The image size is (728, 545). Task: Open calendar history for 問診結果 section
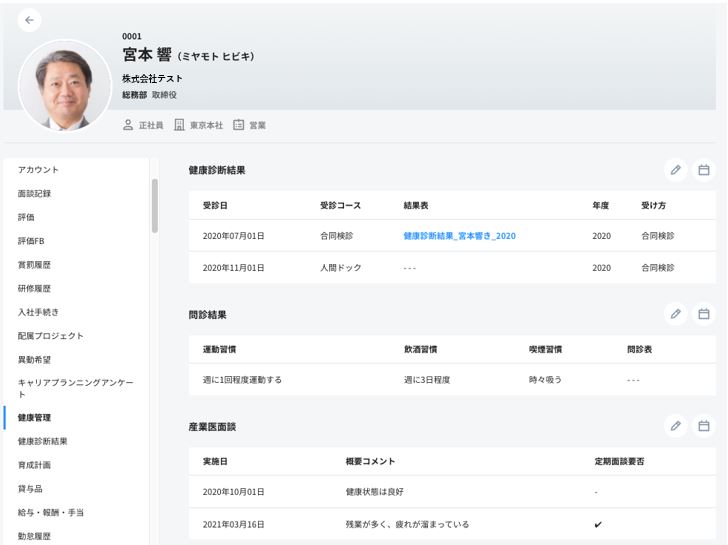coord(704,314)
